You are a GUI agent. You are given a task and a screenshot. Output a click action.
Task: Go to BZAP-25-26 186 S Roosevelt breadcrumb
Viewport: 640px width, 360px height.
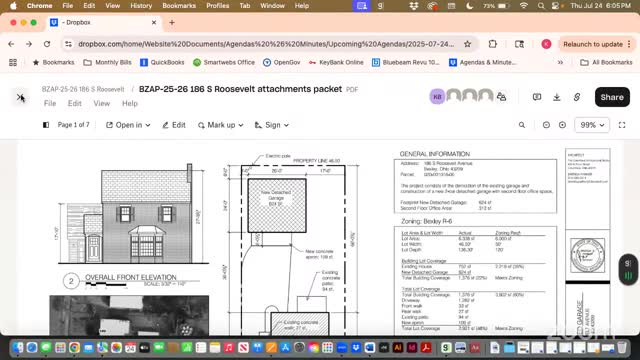(83, 89)
